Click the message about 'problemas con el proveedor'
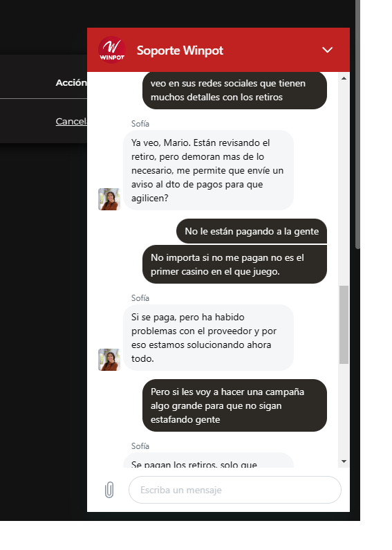Screen dimensions: 392x550 pos(208,338)
